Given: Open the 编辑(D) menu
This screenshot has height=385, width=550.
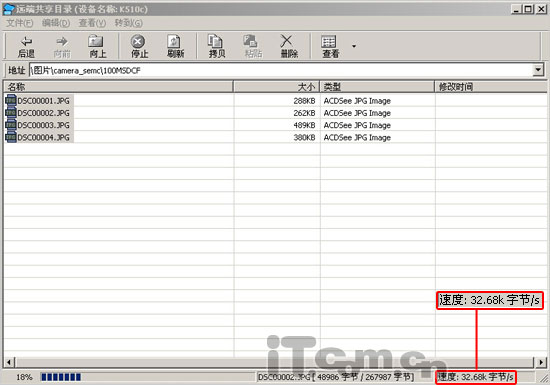Looking at the screenshot, I should (x=56, y=23).
